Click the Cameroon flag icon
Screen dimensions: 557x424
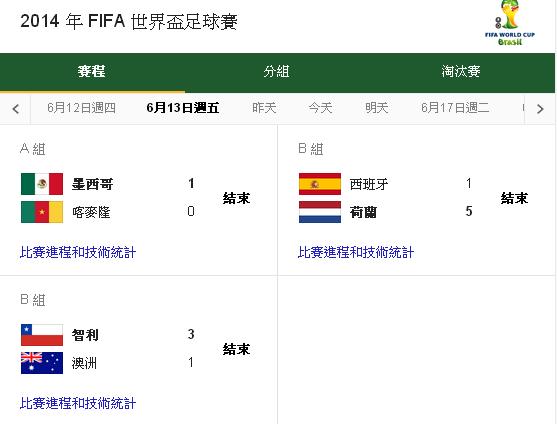click(42, 212)
